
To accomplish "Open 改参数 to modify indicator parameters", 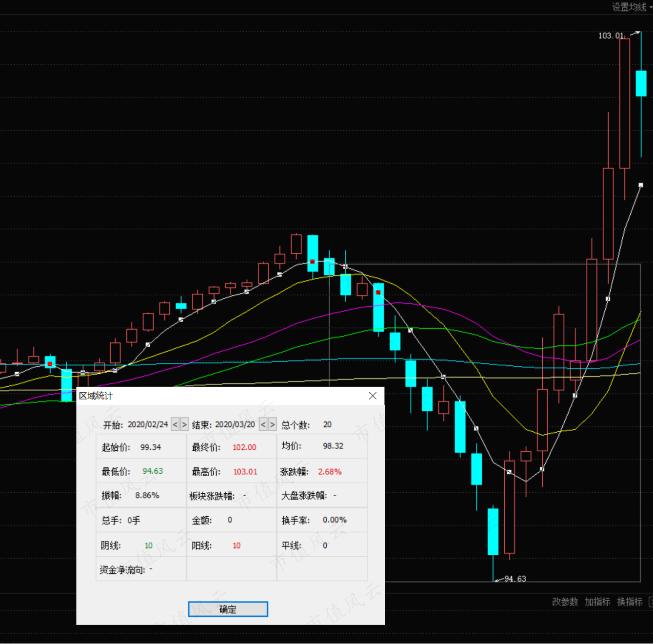I will [x=565, y=602].
